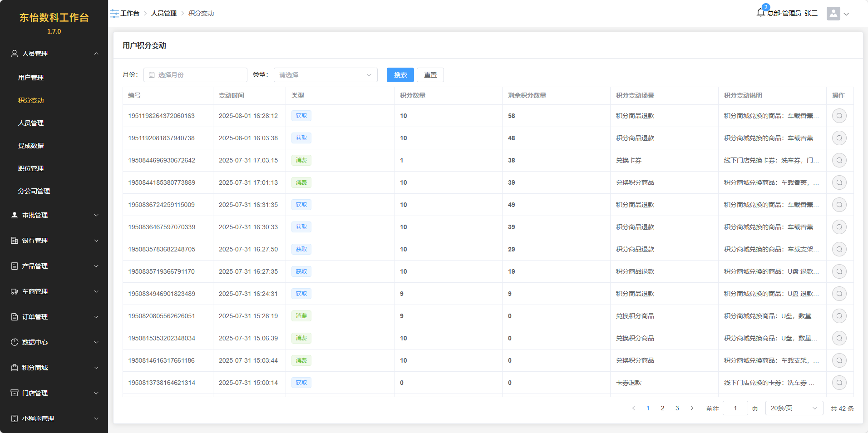Expand the 审批管理 sidebar menu
This screenshot has width=868, height=433.
54,215
